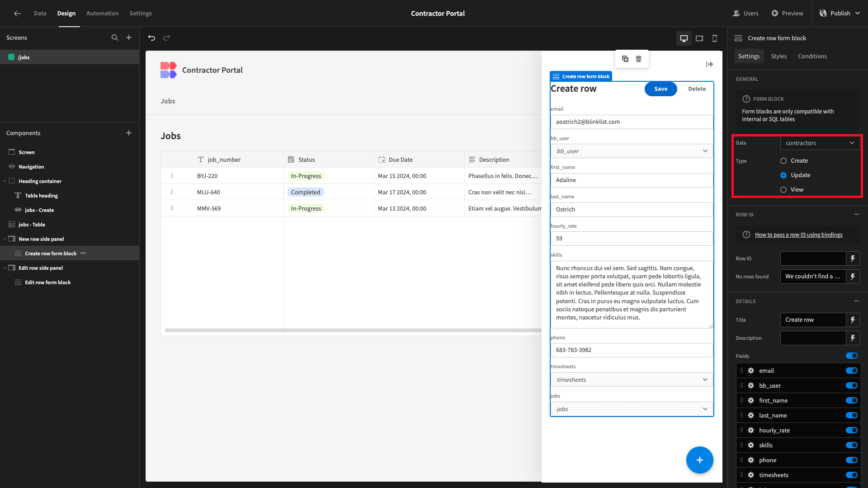Switch to desktop preview icon
This screenshot has height=488, width=868.
click(x=684, y=38)
